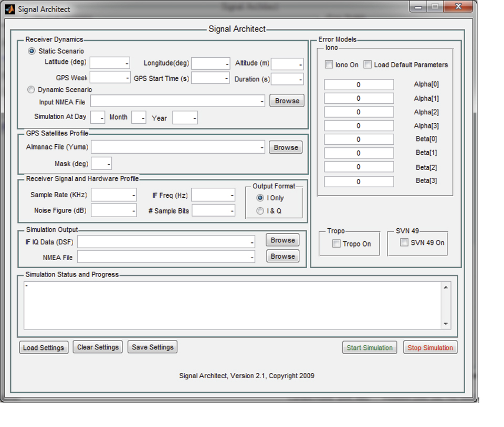Image resolution: width=504 pixels, height=427 pixels.
Task: Browse for IF IQ Data output
Action: pos(282,240)
